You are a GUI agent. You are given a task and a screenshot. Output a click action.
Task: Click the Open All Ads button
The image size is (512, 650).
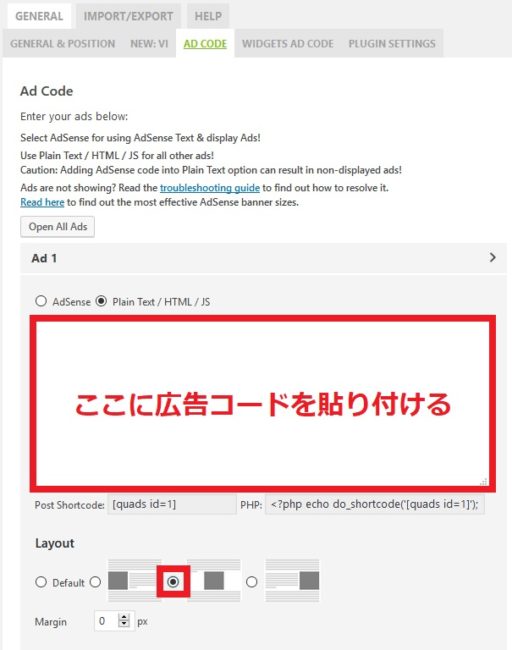(x=58, y=227)
